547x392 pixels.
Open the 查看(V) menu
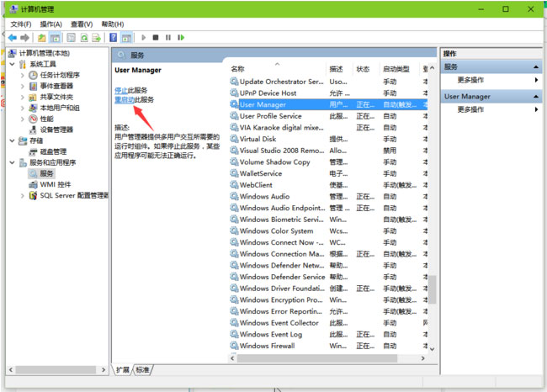coord(82,24)
